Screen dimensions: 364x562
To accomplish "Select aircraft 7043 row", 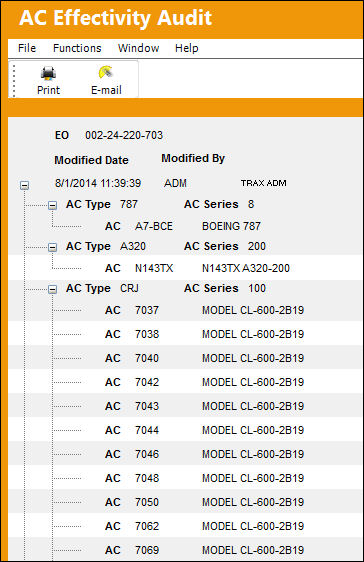I will pos(186,406).
